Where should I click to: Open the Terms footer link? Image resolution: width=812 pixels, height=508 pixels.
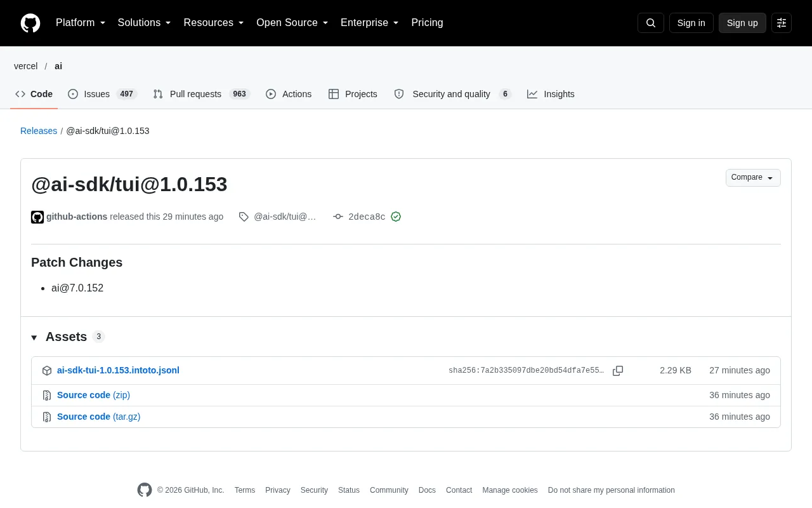[x=245, y=490]
